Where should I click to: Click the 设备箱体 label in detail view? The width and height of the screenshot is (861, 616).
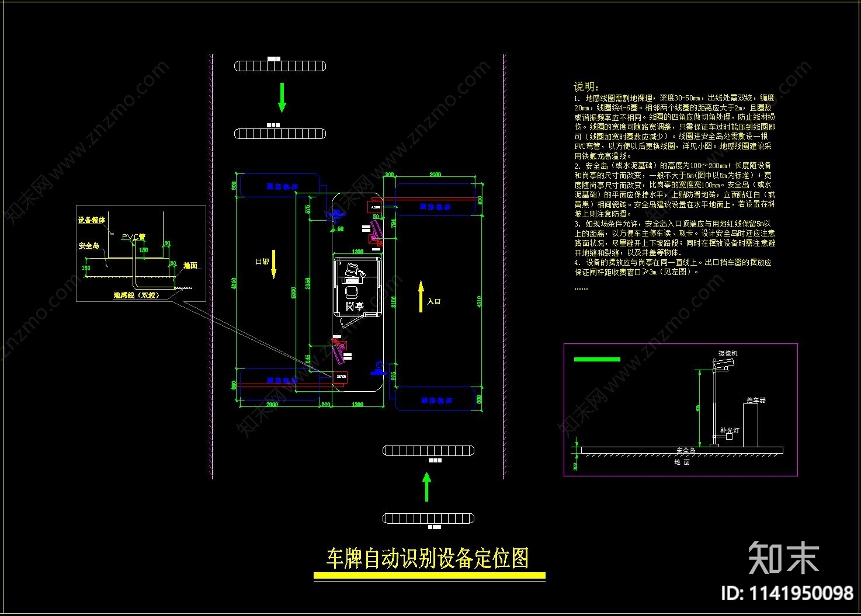(x=92, y=220)
